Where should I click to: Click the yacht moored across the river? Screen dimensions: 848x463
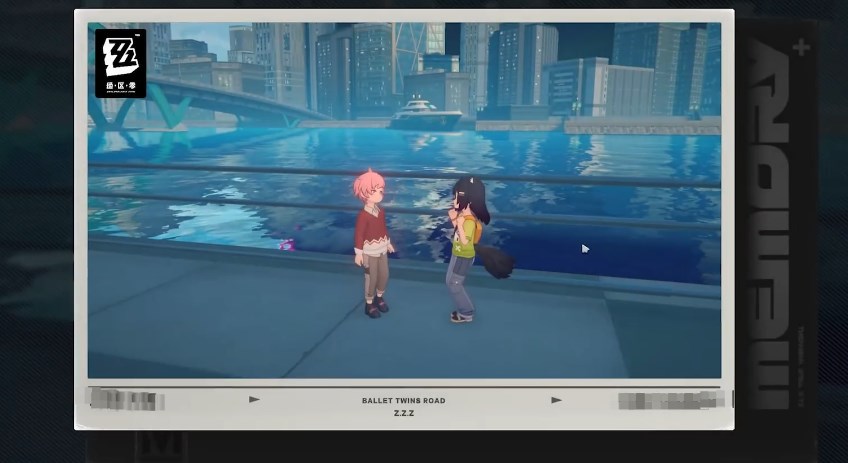point(426,115)
